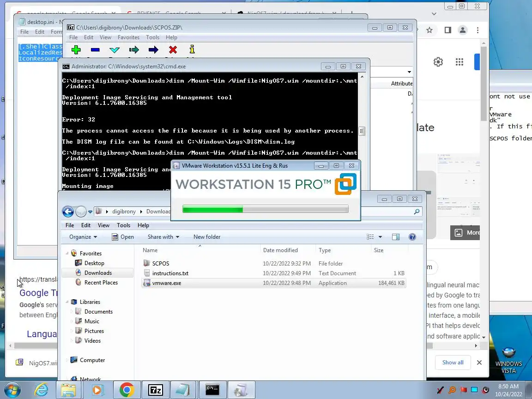Click the Windows Start orb
This screenshot has width=532, height=399.
(x=12, y=390)
